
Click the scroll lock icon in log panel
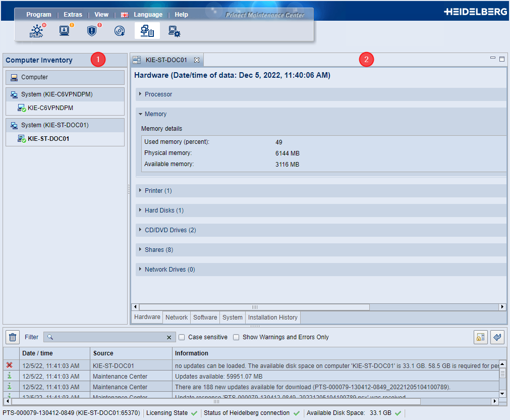coord(480,337)
